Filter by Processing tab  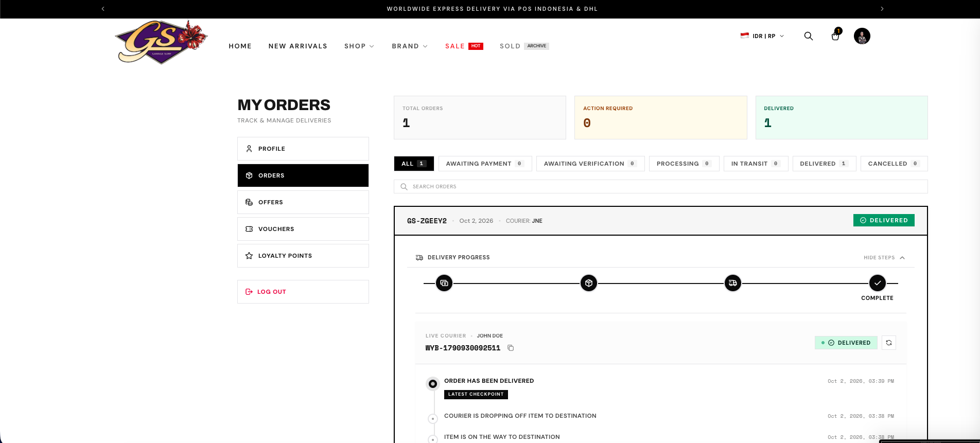click(684, 164)
